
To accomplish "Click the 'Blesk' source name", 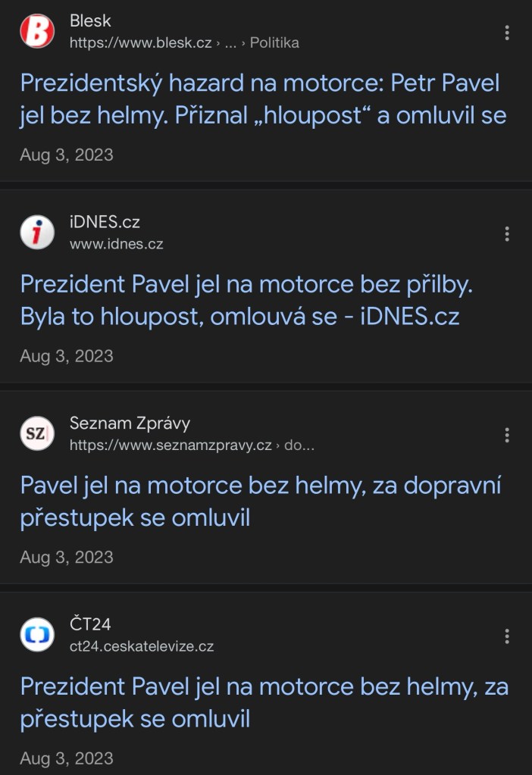I will [90, 21].
